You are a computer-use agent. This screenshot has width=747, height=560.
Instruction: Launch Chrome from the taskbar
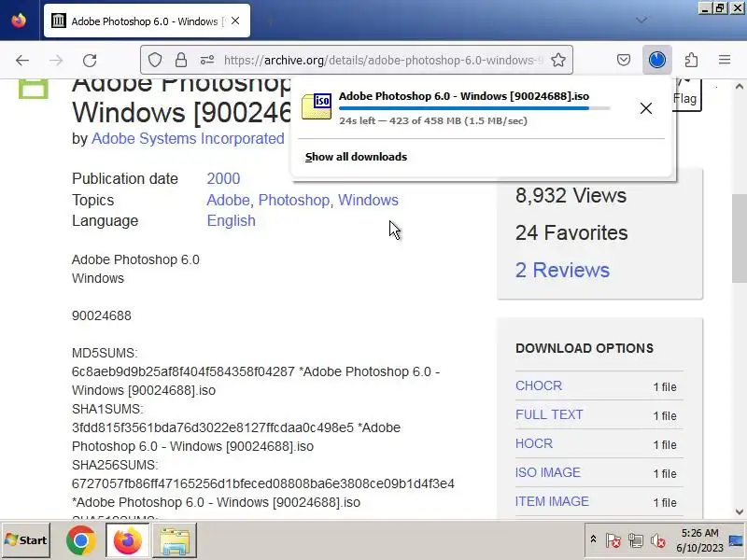tap(81, 540)
